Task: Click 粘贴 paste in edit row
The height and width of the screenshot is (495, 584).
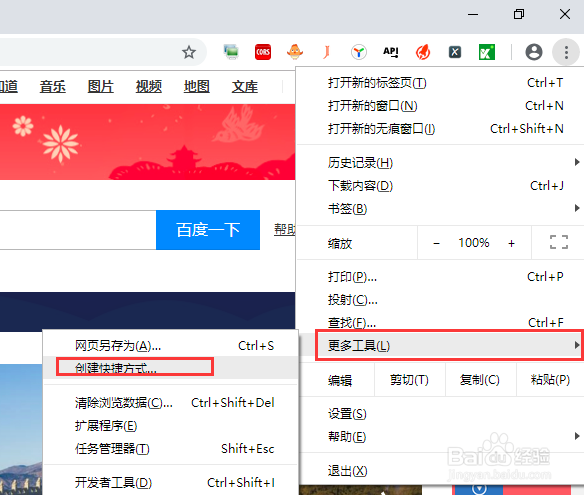Action: [x=550, y=380]
